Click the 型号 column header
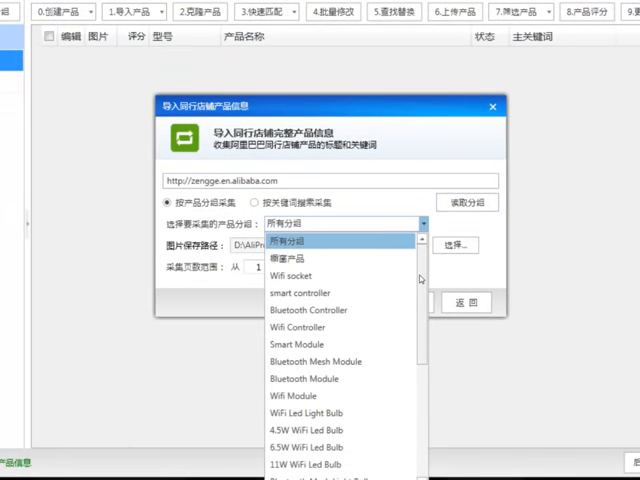640x480 pixels. click(x=162, y=37)
